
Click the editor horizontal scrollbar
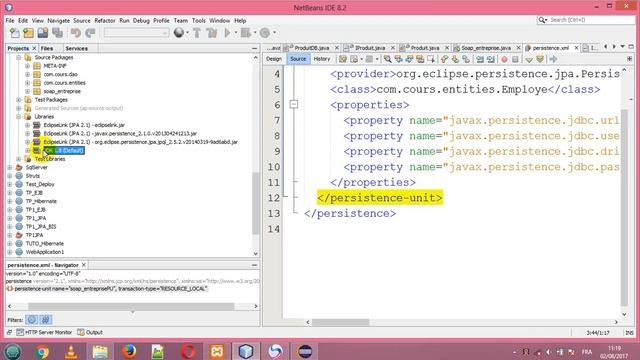click(x=340, y=322)
